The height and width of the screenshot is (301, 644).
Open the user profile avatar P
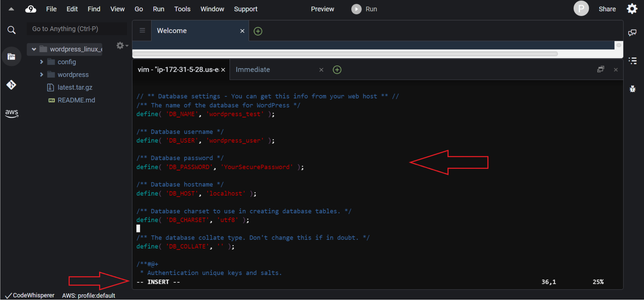pos(581,9)
